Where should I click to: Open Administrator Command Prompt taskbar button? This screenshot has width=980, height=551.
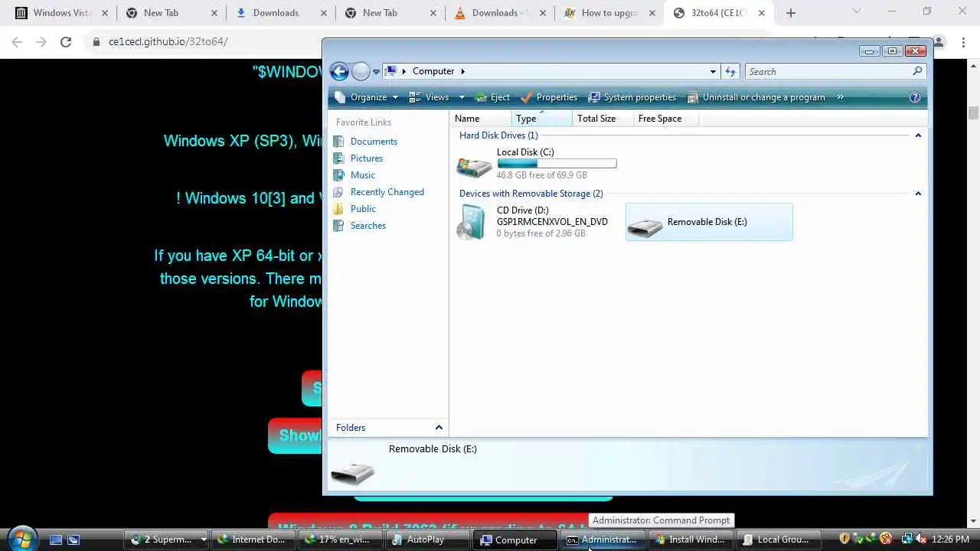(x=603, y=540)
